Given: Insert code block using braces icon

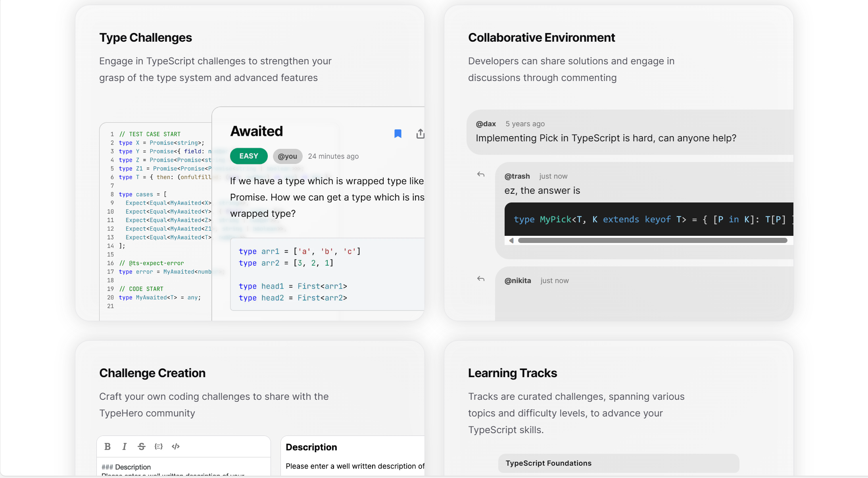Looking at the screenshot, I should click(x=159, y=447).
